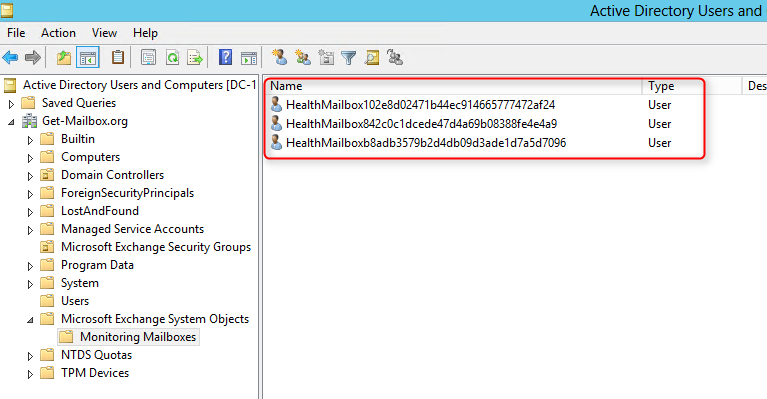767x399 pixels.
Task: Open the Help menu
Action: tap(145, 33)
